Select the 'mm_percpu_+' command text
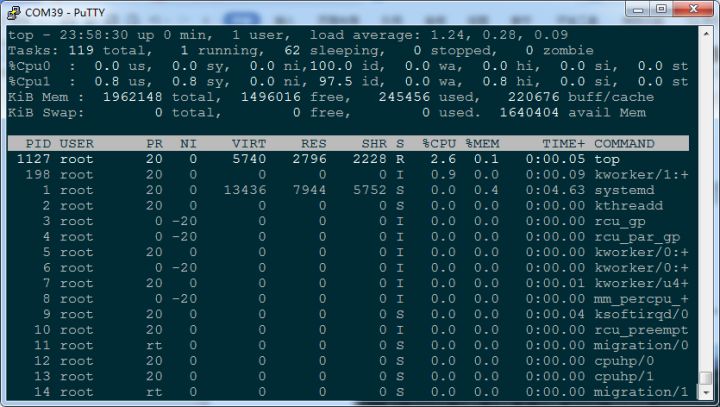 [641, 299]
